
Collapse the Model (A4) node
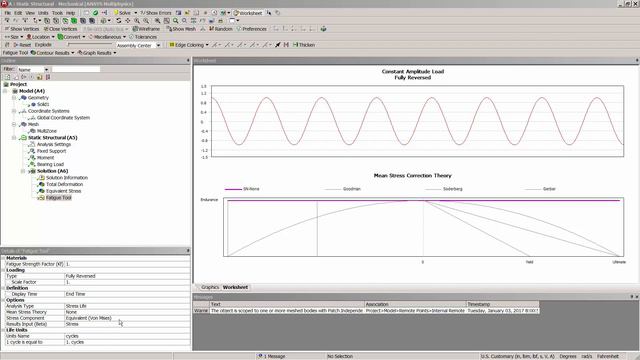coord(5,91)
